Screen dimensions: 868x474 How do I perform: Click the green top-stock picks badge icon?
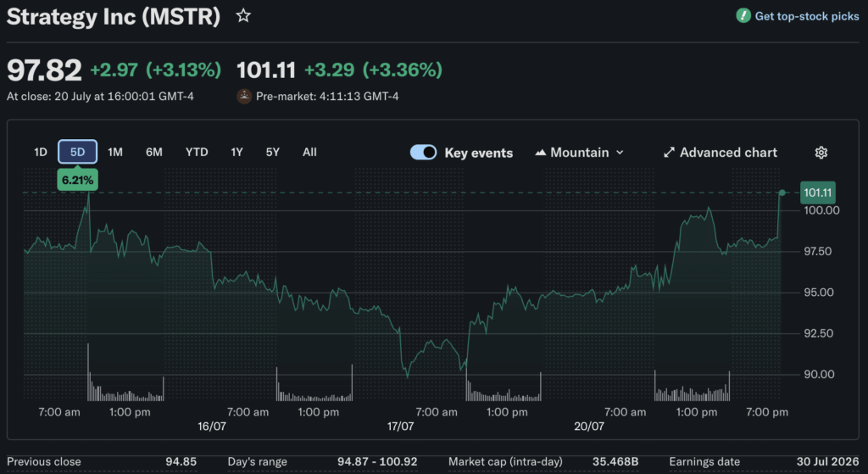pyautogui.click(x=743, y=16)
